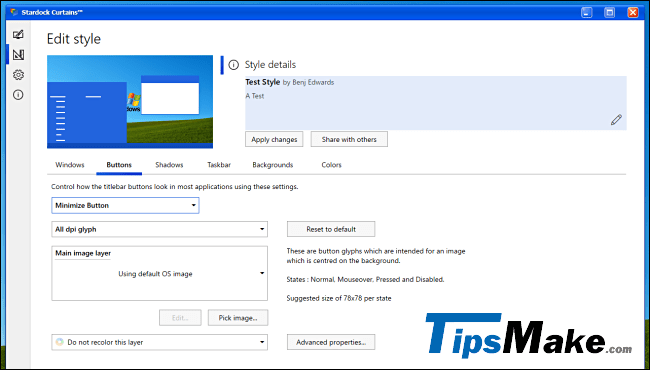Click the Edit style heading
Image resolution: width=650 pixels, height=370 pixels.
(74, 39)
